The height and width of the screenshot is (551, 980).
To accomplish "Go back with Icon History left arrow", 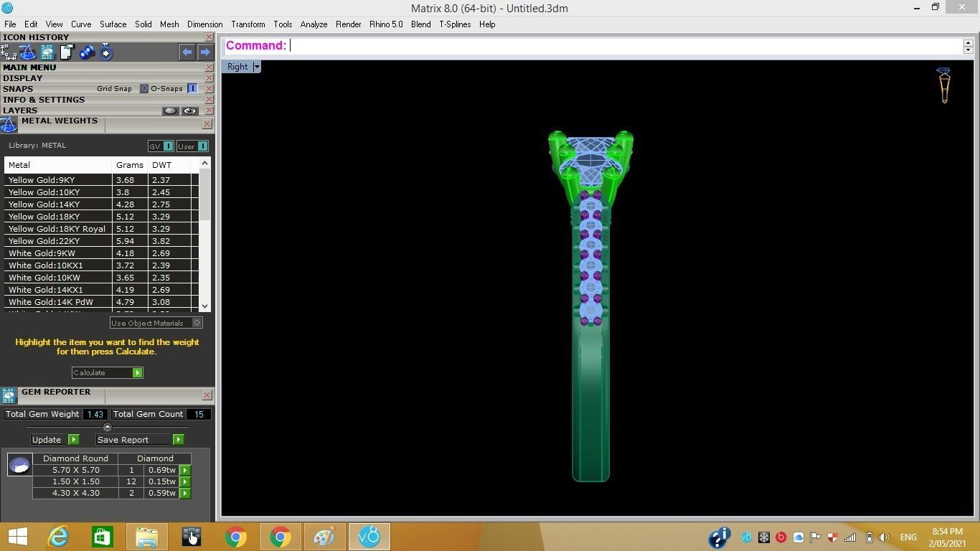I will coord(187,52).
